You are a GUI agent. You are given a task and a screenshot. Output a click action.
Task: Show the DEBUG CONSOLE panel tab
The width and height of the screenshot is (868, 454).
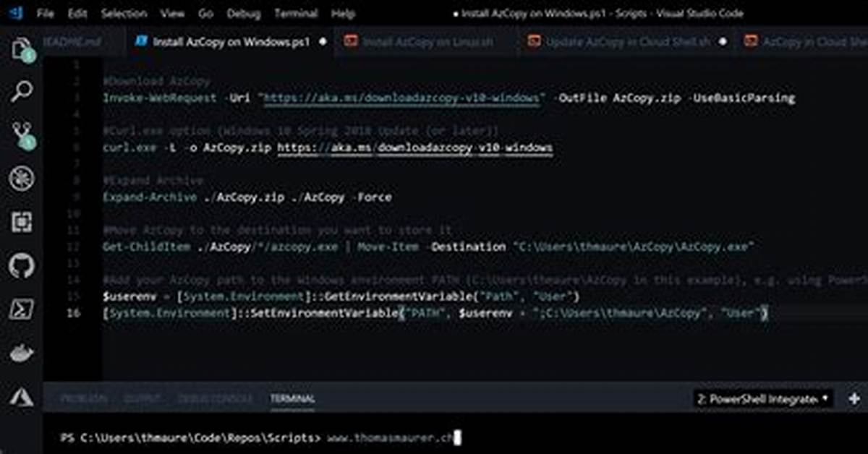[x=215, y=399]
